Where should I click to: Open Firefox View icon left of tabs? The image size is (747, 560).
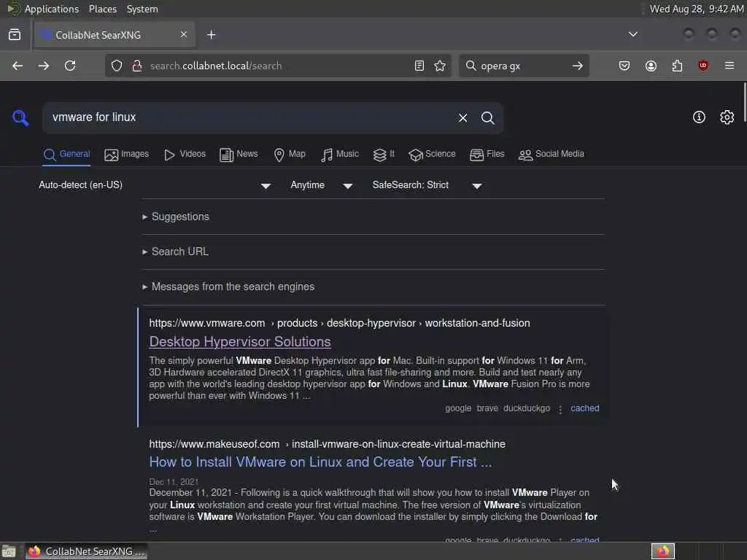coord(15,35)
